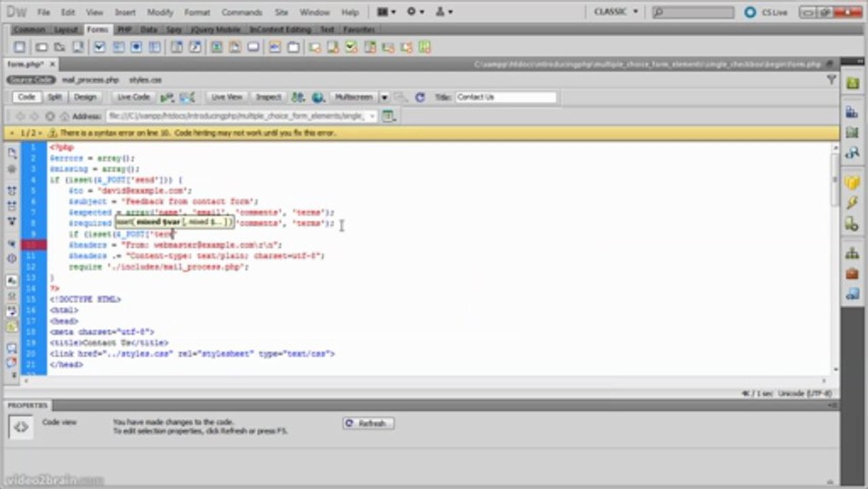Open the CLASSIC workspace switcher
Image resolution: width=868 pixels, height=489 pixels.
coord(616,12)
